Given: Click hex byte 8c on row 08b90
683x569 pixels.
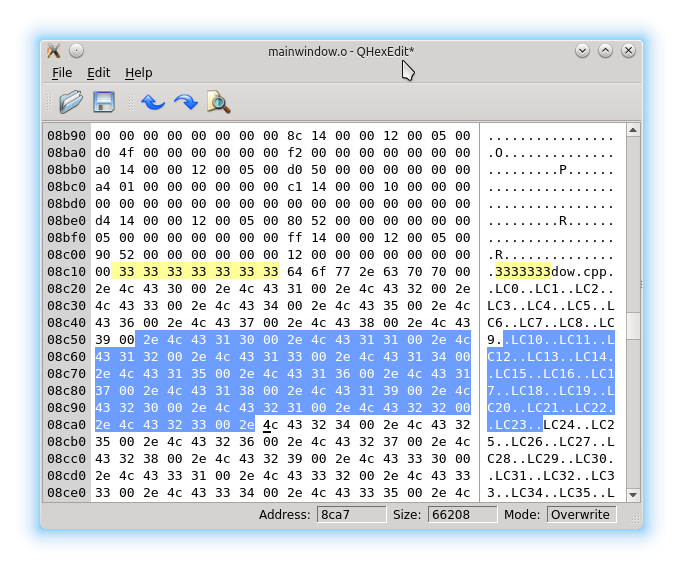Looking at the screenshot, I should click(294, 136).
